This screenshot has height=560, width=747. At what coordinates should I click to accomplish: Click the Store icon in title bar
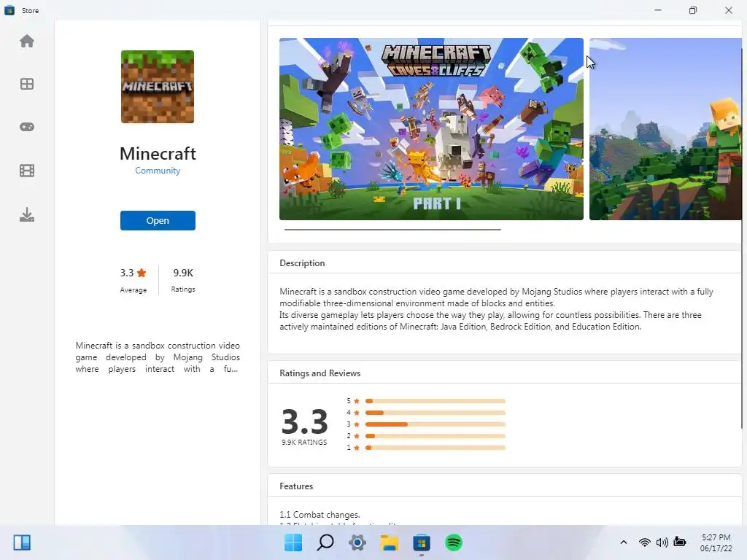point(9,10)
